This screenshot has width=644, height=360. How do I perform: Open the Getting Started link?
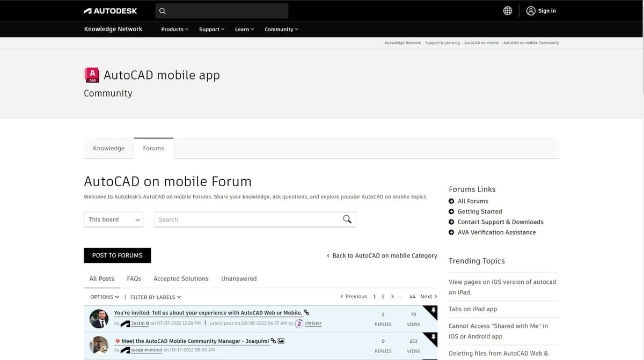coord(480,211)
